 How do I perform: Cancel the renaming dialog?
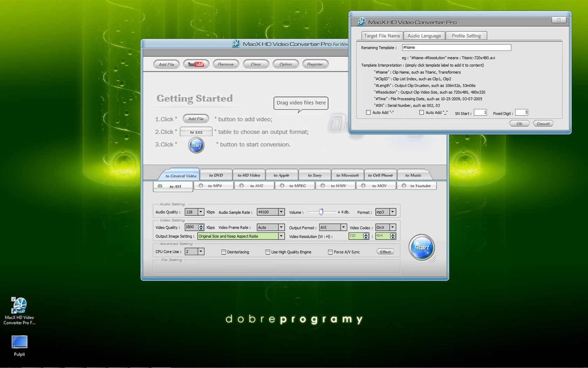pos(543,124)
